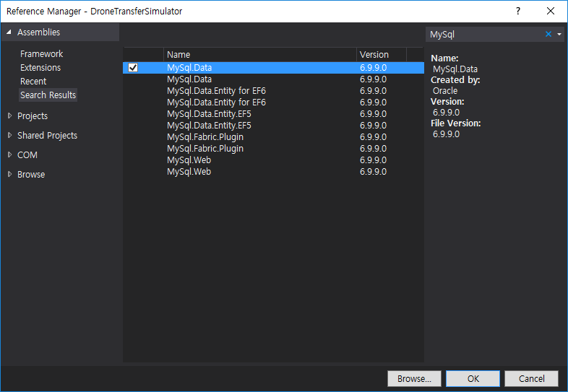This screenshot has width=568, height=392.
Task: Select the Recent category
Action: click(x=33, y=82)
